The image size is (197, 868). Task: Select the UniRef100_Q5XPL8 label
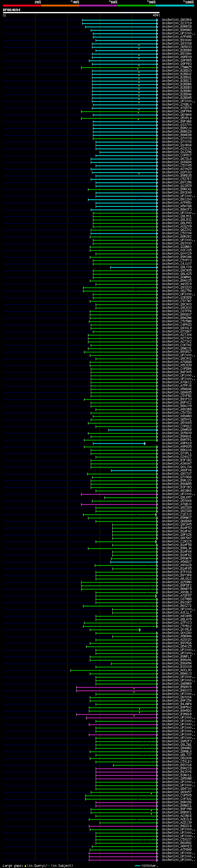(x=176, y=118)
